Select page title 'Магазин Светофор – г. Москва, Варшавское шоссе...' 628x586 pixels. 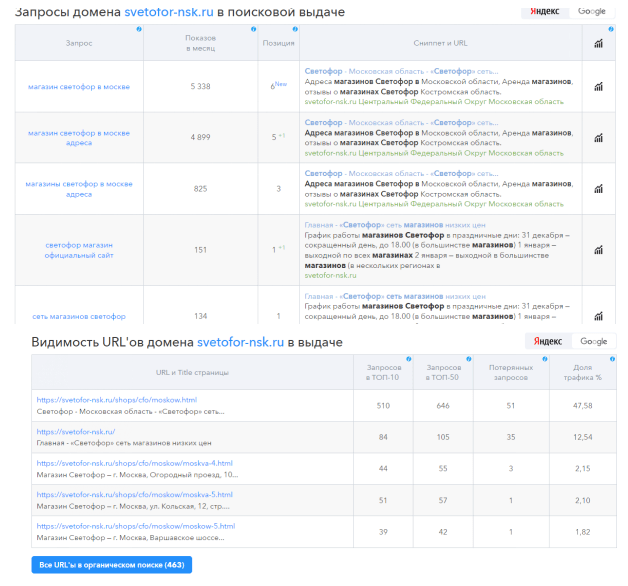click(131, 538)
